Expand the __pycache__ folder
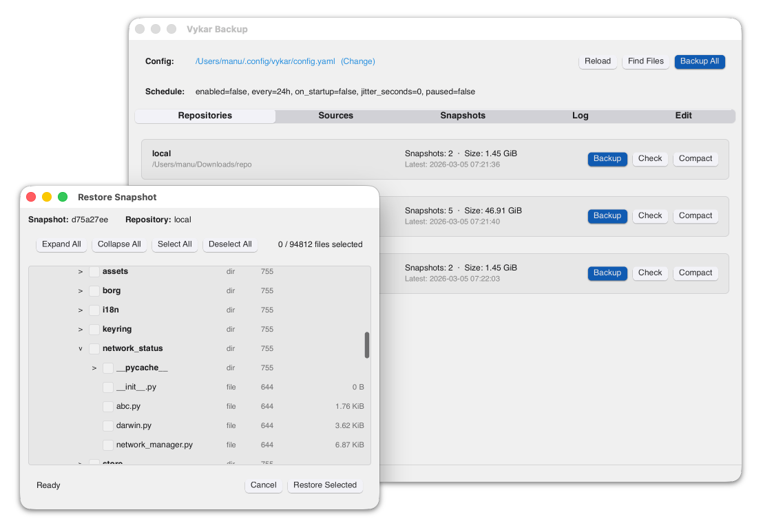The image size is (763, 532). tap(94, 368)
